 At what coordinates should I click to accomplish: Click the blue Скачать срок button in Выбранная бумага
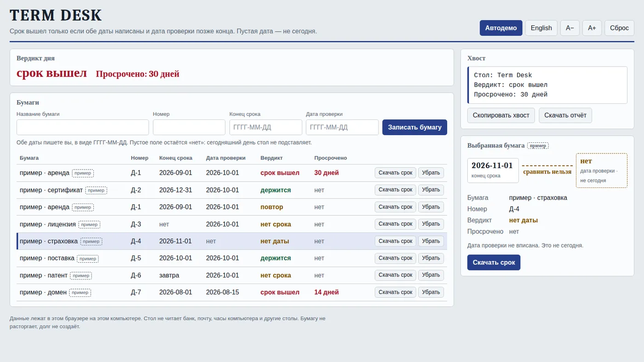[x=494, y=262]
